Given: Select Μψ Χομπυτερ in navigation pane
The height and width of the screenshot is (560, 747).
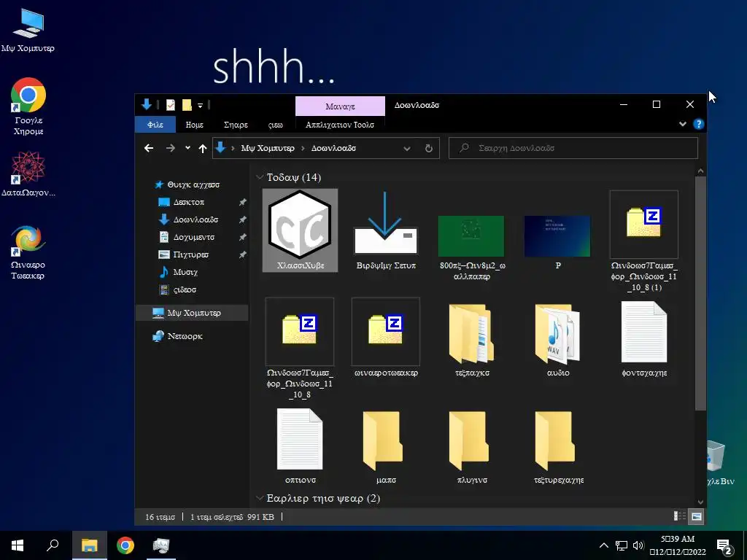Looking at the screenshot, I should pyautogui.click(x=193, y=313).
